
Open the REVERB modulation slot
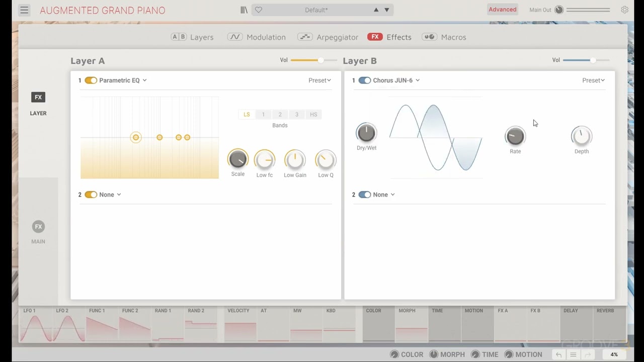tap(610, 325)
